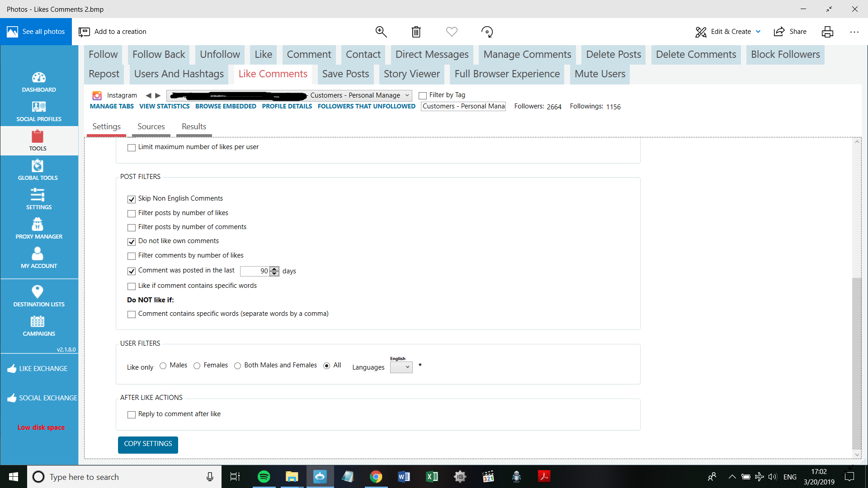Click the print icon in Photos toolbar
The height and width of the screenshot is (488, 868).
pos(827,32)
